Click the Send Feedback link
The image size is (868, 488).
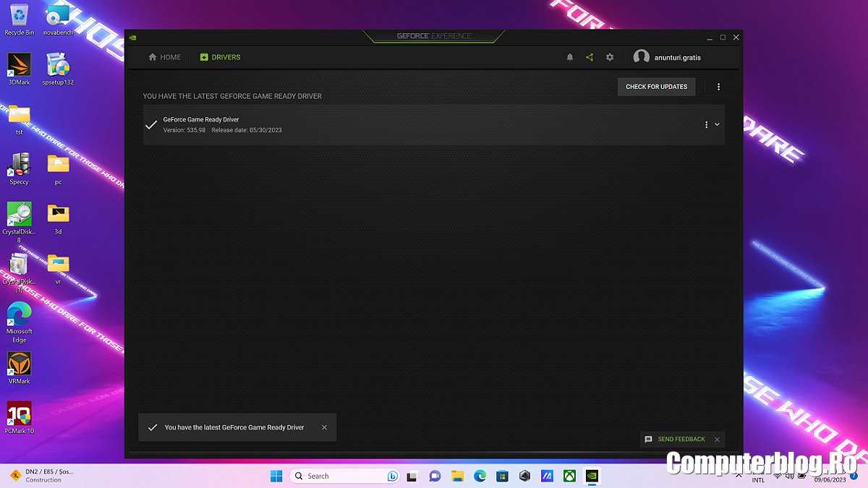click(x=681, y=439)
